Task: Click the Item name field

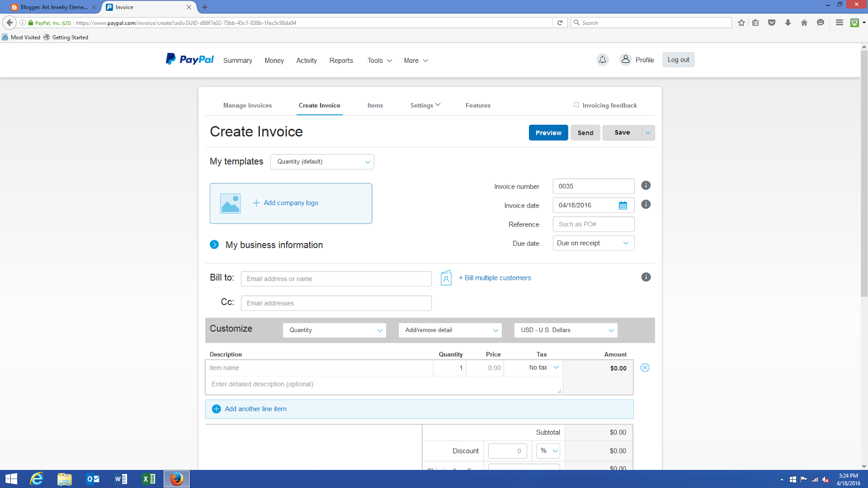Action: pos(320,368)
